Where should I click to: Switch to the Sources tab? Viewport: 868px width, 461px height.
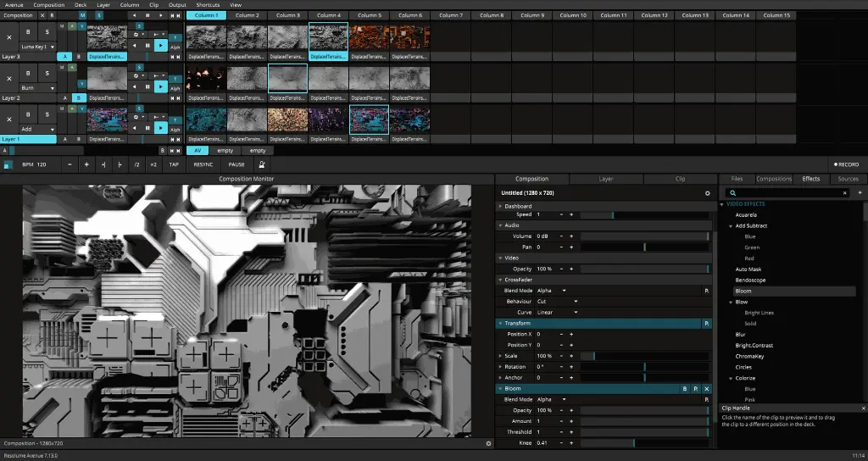[848, 179]
